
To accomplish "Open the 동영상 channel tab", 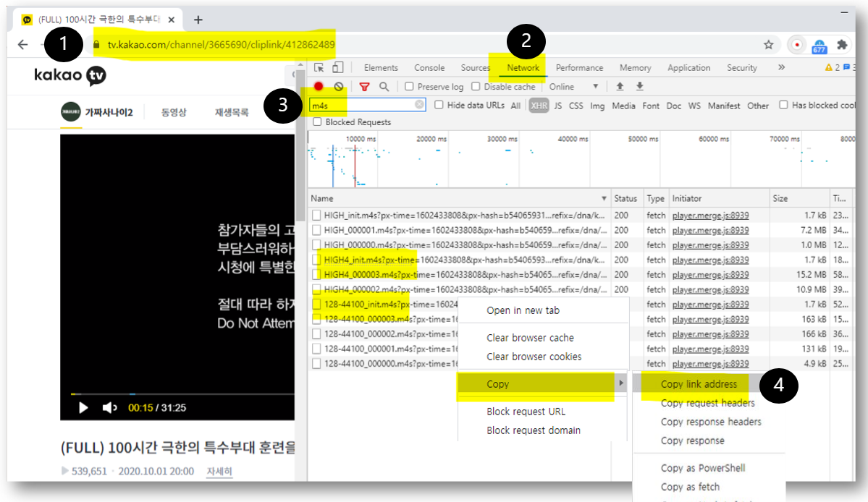I will coord(174,112).
